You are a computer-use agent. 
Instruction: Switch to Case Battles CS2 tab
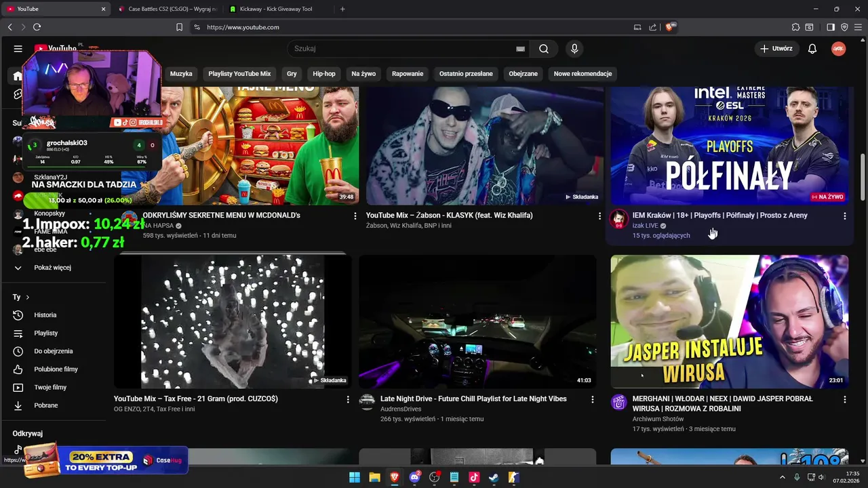pyautogui.click(x=167, y=9)
